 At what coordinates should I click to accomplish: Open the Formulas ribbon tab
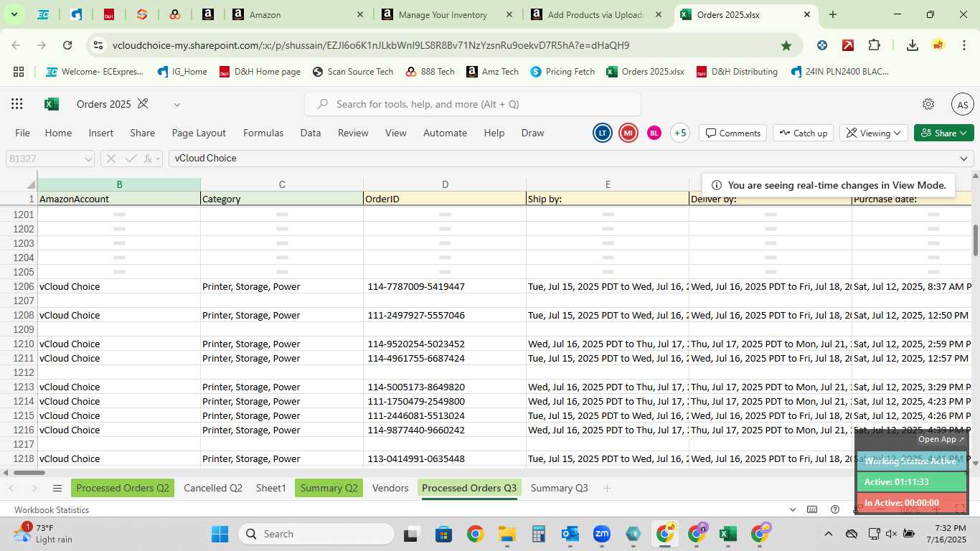pos(263,133)
